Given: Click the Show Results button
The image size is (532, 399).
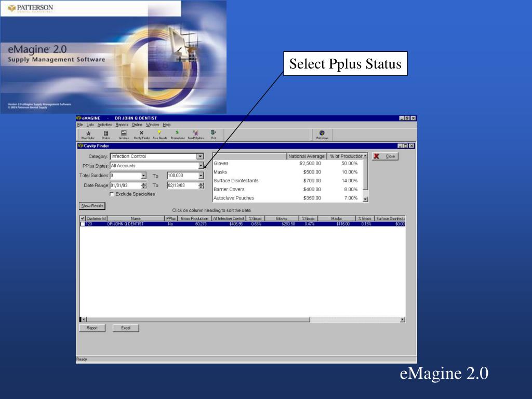Looking at the screenshot, I should pos(92,206).
